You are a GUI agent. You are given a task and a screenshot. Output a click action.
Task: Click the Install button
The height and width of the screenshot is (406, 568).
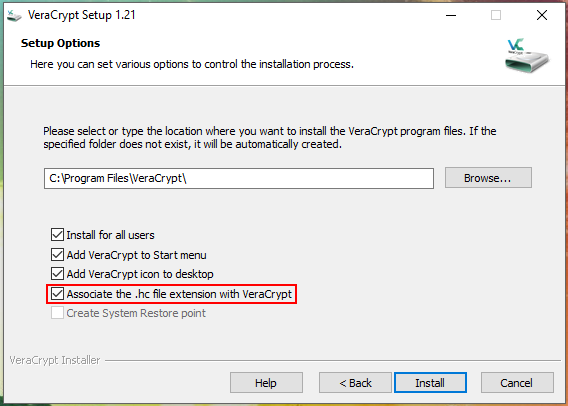pos(430,382)
